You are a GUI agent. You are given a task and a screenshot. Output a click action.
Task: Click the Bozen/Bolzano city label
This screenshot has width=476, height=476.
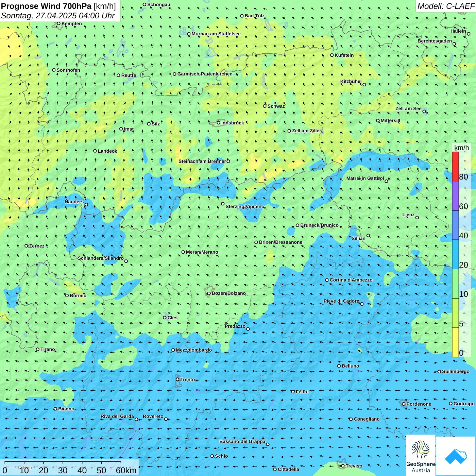click(x=228, y=293)
